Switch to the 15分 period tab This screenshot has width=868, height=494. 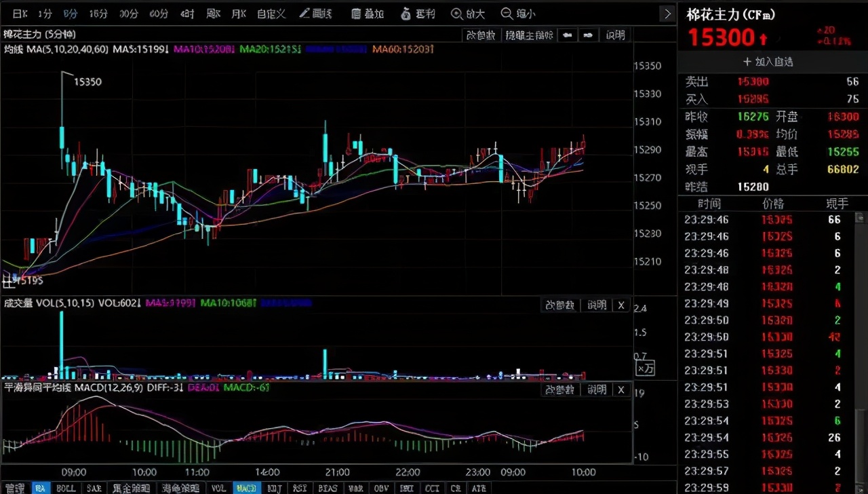pyautogui.click(x=98, y=13)
